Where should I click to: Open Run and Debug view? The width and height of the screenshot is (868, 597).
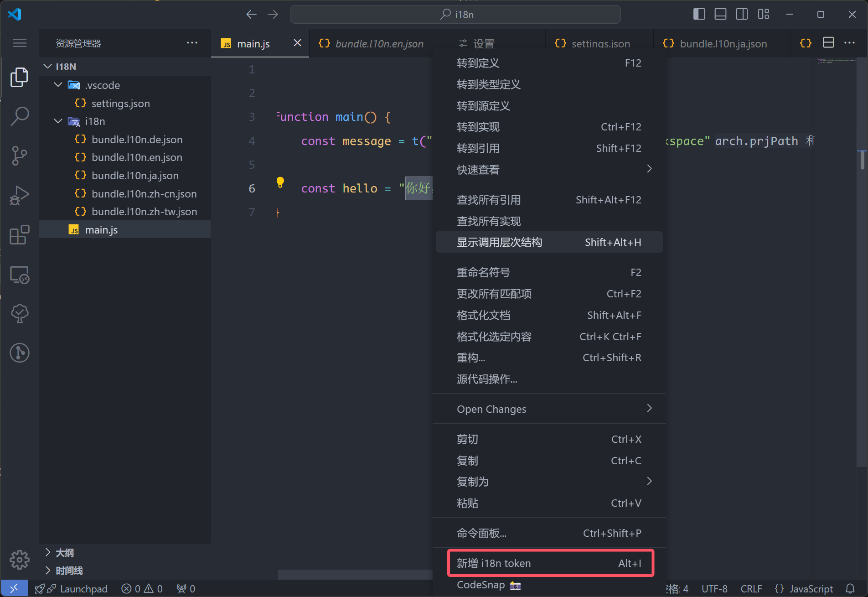click(19, 196)
